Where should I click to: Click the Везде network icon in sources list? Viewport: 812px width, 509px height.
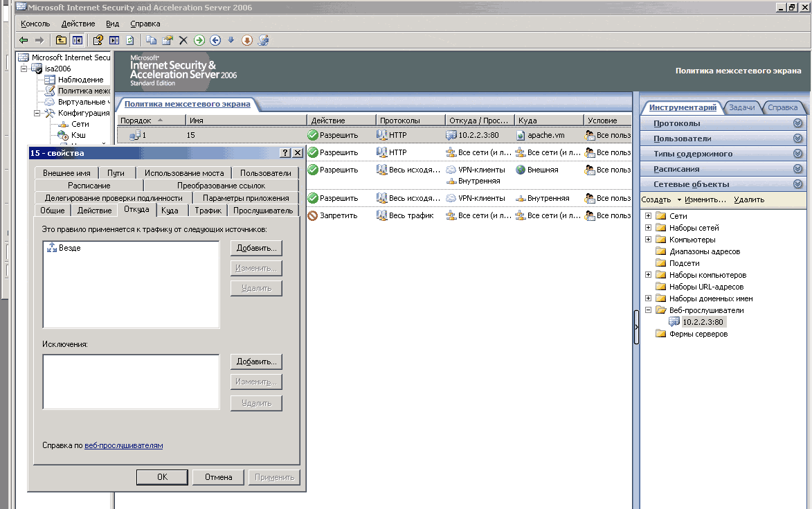52,247
